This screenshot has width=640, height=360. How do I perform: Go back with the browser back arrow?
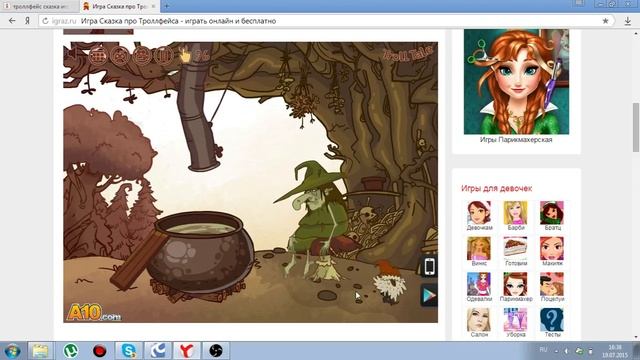pyautogui.click(x=12, y=21)
